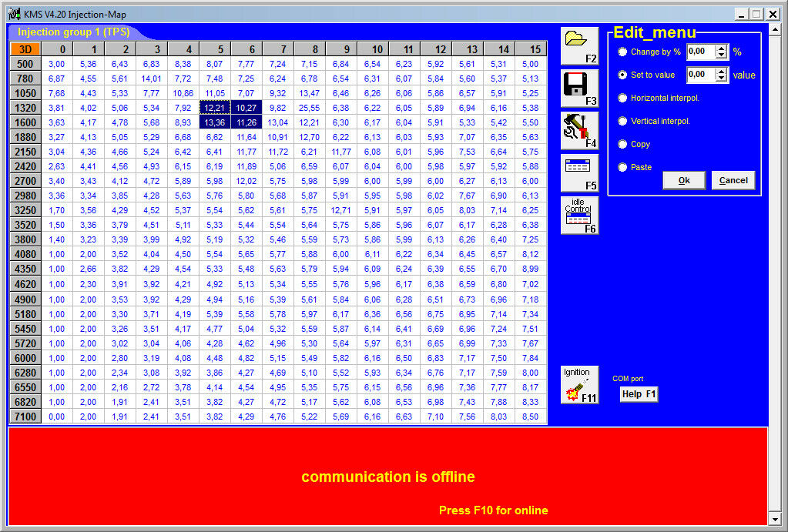The image size is (788, 532).
Task: Click the COM port label
Action: tap(628, 379)
